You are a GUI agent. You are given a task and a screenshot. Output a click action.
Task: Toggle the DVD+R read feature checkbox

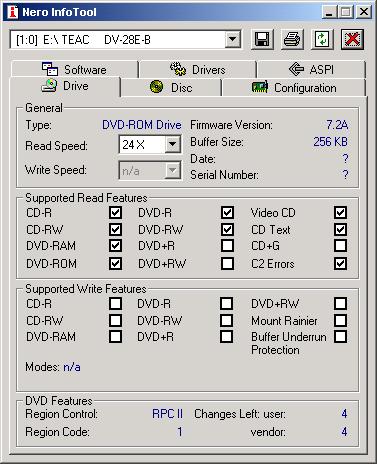pos(227,246)
